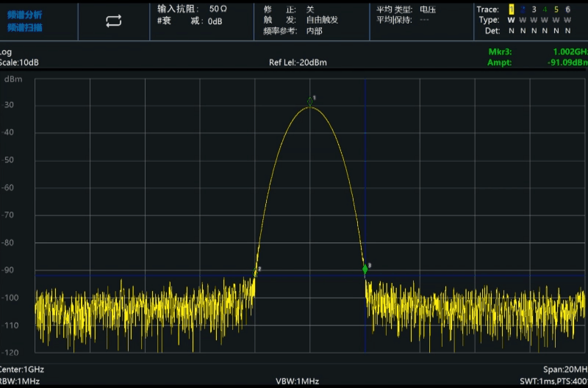
Task: Click the Mkr3 marker readout
Action: 537,52
